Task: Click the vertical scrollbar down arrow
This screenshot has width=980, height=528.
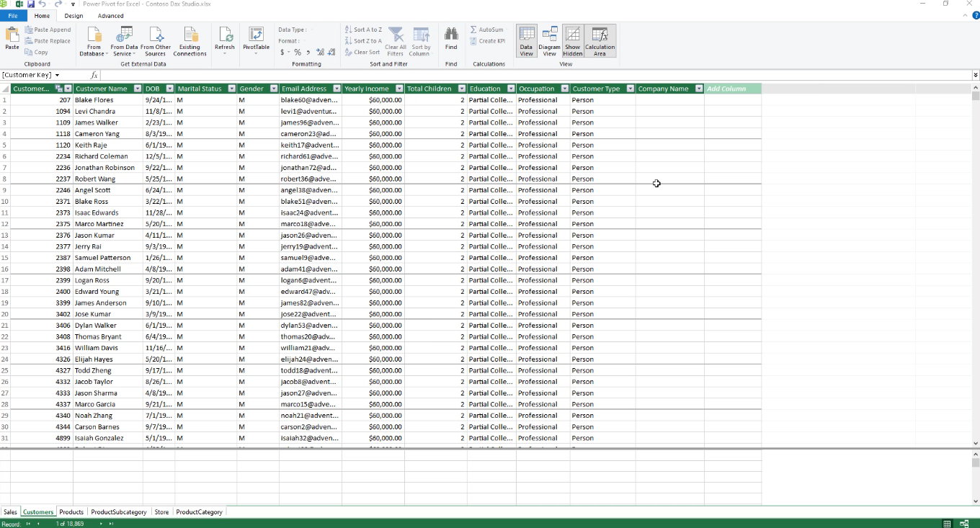Action: tap(976, 444)
